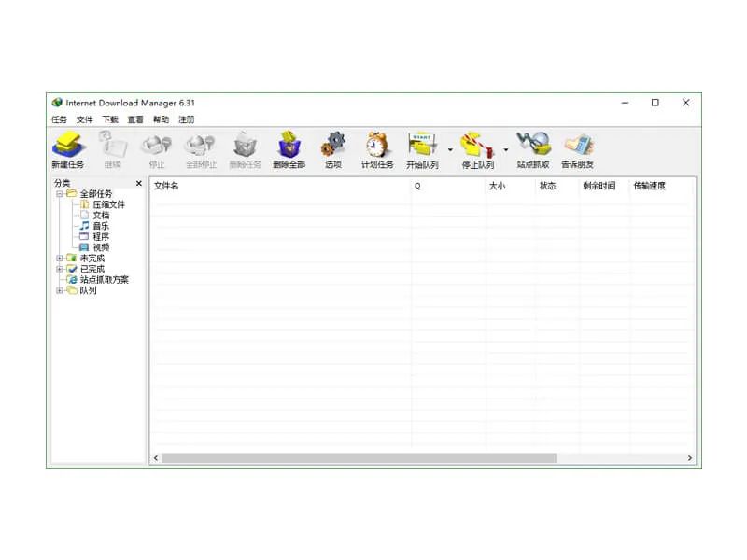Expand the 队列 tree node
Viewport: 747px width, 560px height.
(x=60, y=290)
